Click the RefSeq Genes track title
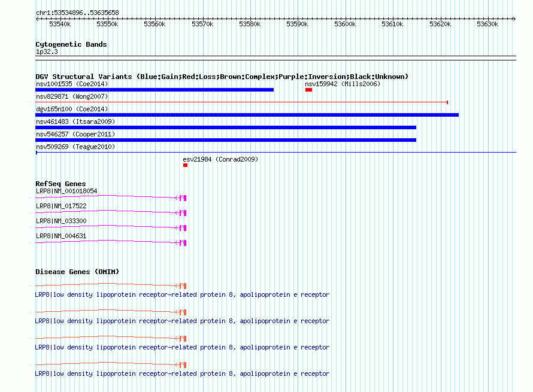 (x=60, y=184)
